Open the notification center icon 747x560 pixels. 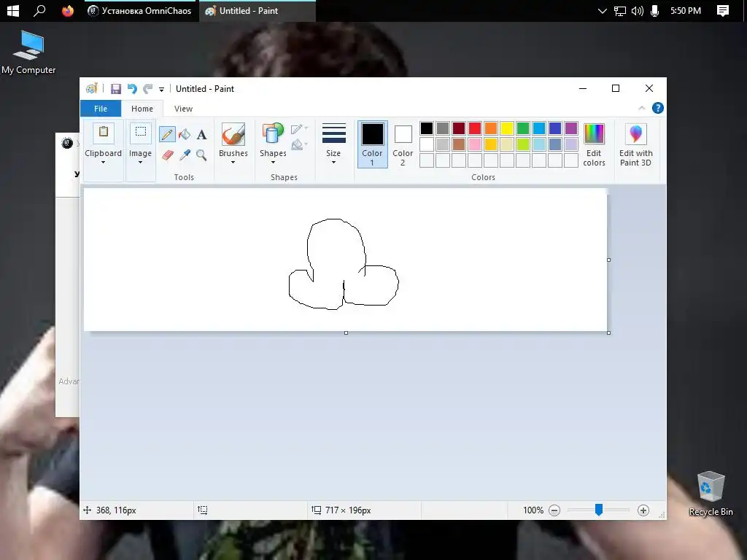coord(723,10)
